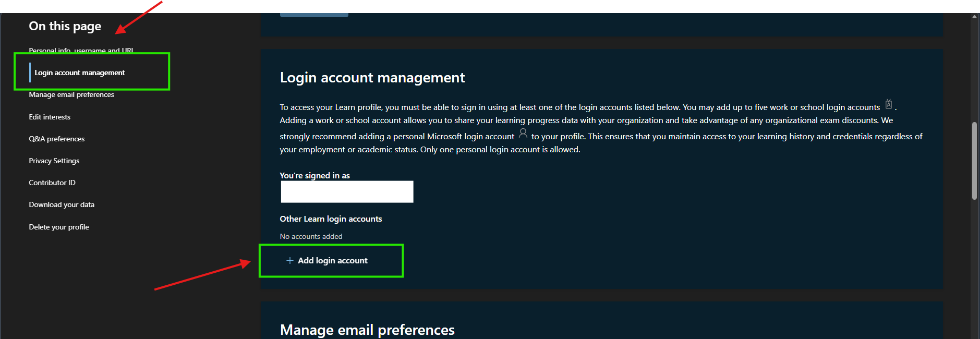Screen dimensions: 980x339
Task: Open Download your data section
Action: [x=62, y=204]
